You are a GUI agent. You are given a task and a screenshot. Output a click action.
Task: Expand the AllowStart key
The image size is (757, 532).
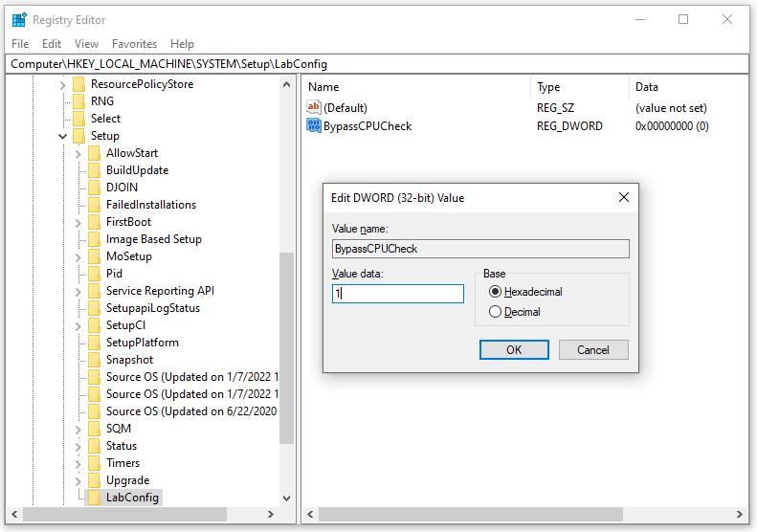point(78,154)
